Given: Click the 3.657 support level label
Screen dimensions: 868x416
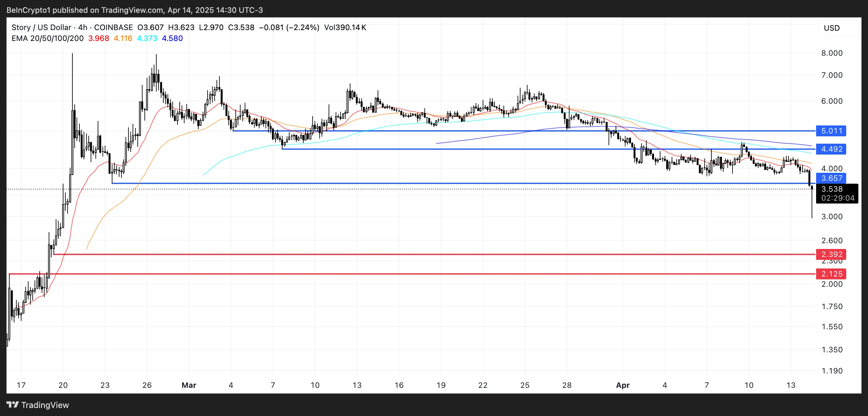Looking at the screenshot, I should [831, 178].
